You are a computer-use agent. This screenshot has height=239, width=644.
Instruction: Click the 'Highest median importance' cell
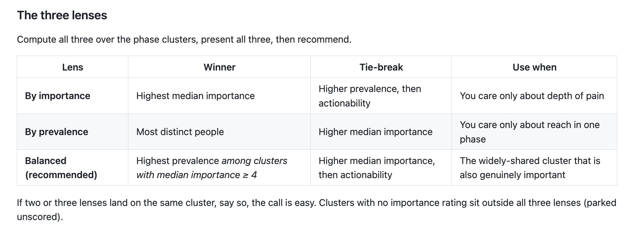195,96
